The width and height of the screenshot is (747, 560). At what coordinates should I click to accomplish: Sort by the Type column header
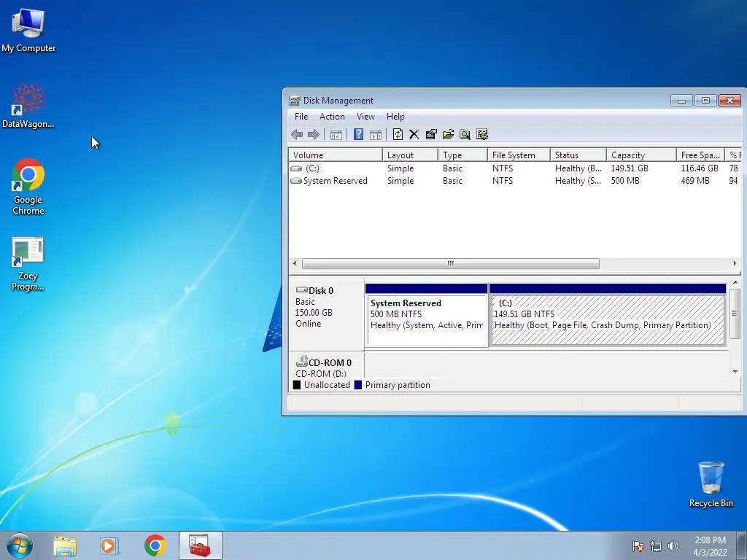462,155
